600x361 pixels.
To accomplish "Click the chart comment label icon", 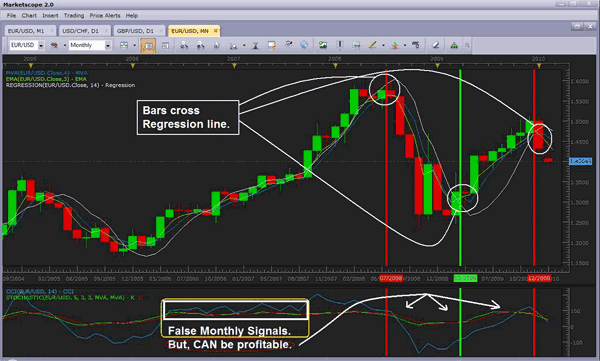I will (x=272, y=45).
